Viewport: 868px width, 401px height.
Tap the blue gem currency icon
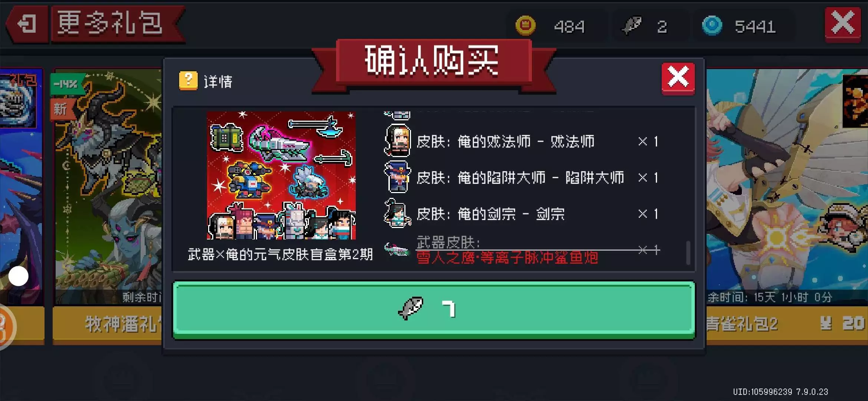[x=712, y=26]
